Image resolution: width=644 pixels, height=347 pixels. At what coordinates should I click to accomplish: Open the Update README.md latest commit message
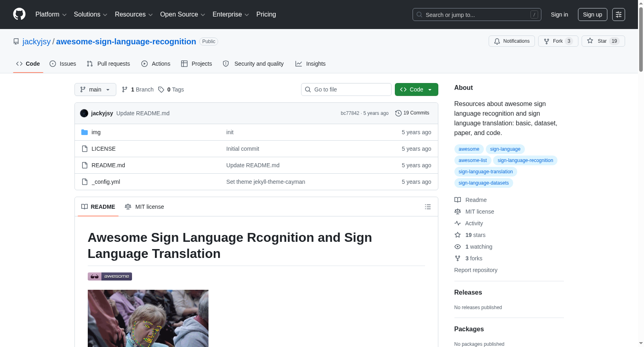pos(143,113)
